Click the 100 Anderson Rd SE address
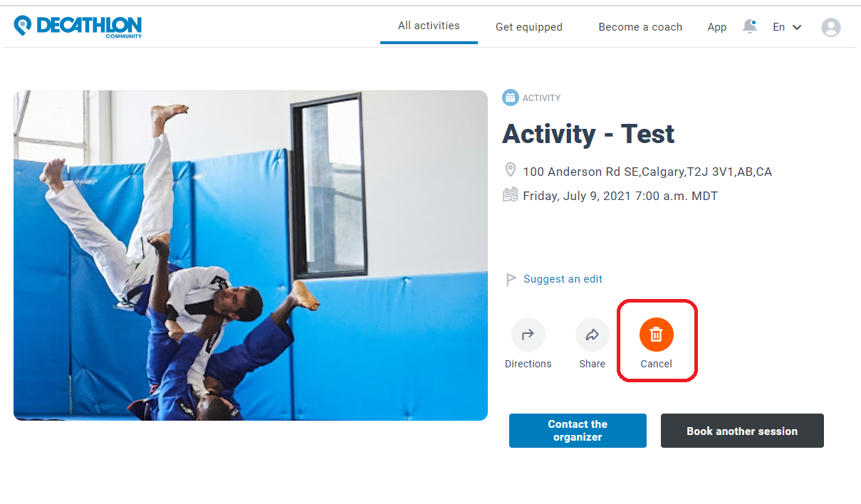 point(647,172)
